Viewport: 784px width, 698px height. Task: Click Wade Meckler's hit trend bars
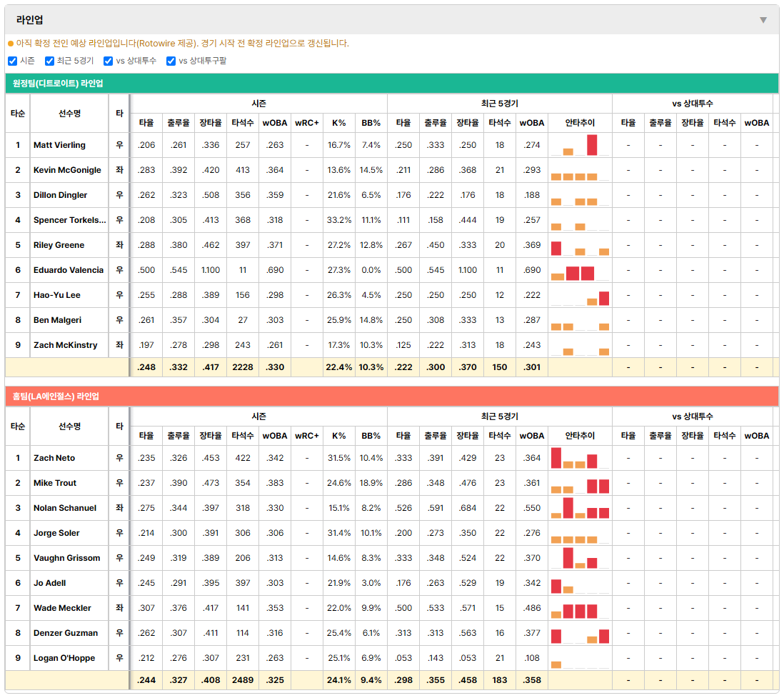click(580, 608)
